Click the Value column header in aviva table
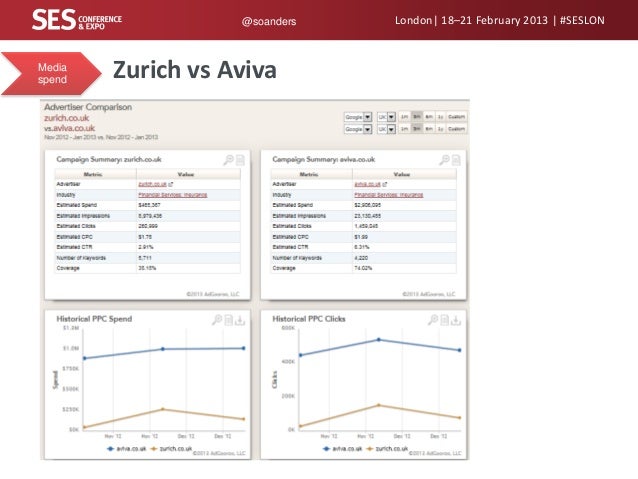 click(402, 174)
